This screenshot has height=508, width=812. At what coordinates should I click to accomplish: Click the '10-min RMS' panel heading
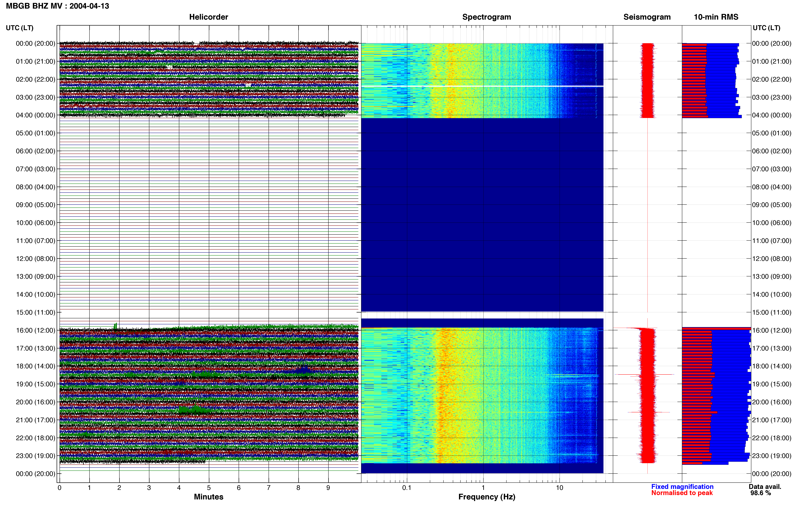(x=716, y=17)
